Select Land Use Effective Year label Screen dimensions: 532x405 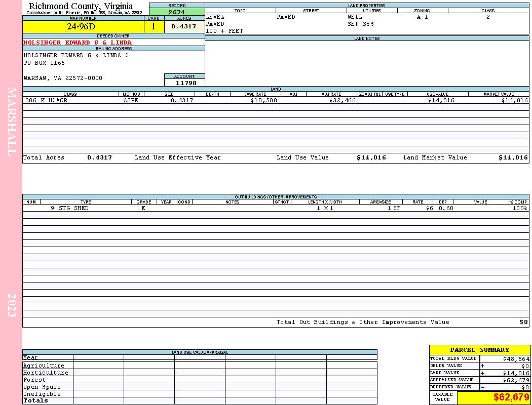click(x=178, y=157)
